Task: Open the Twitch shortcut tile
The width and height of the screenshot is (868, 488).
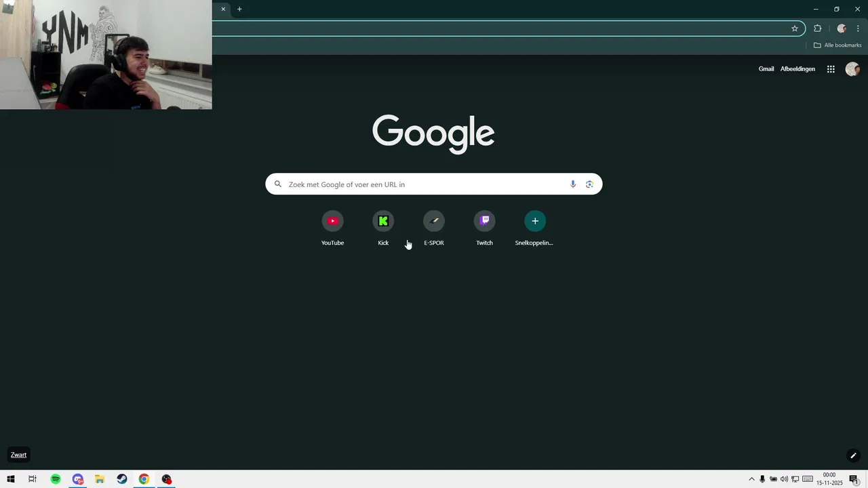Action: pos(484,228)
